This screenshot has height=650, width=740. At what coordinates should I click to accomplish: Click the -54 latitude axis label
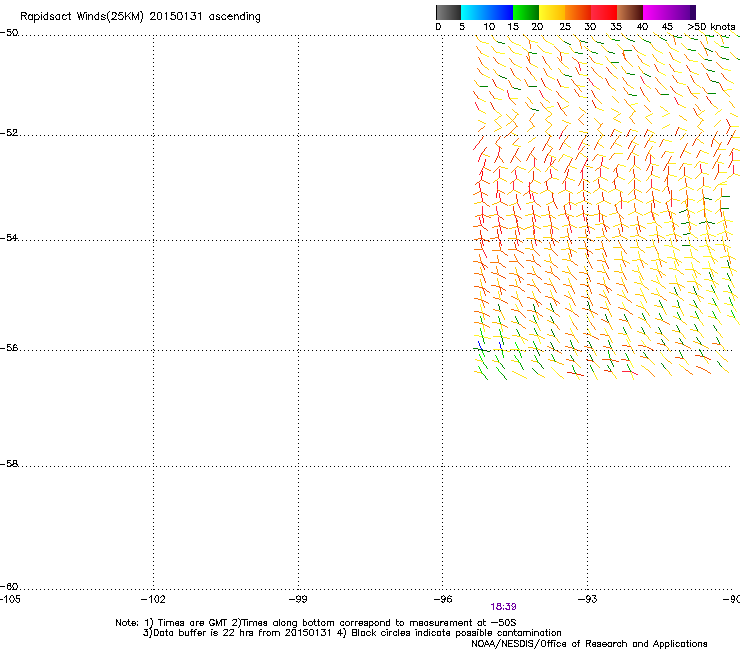(9, 237)
